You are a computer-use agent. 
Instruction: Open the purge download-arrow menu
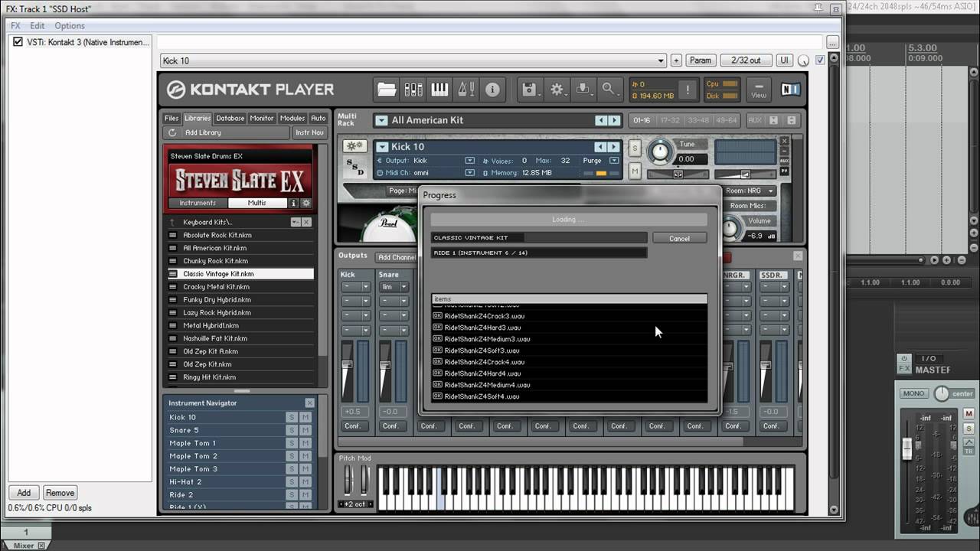click(x=583, y=90)
